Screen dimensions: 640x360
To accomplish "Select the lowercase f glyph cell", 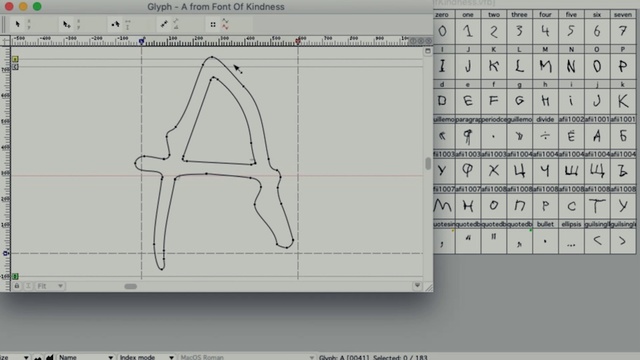I will pos(494,101).
